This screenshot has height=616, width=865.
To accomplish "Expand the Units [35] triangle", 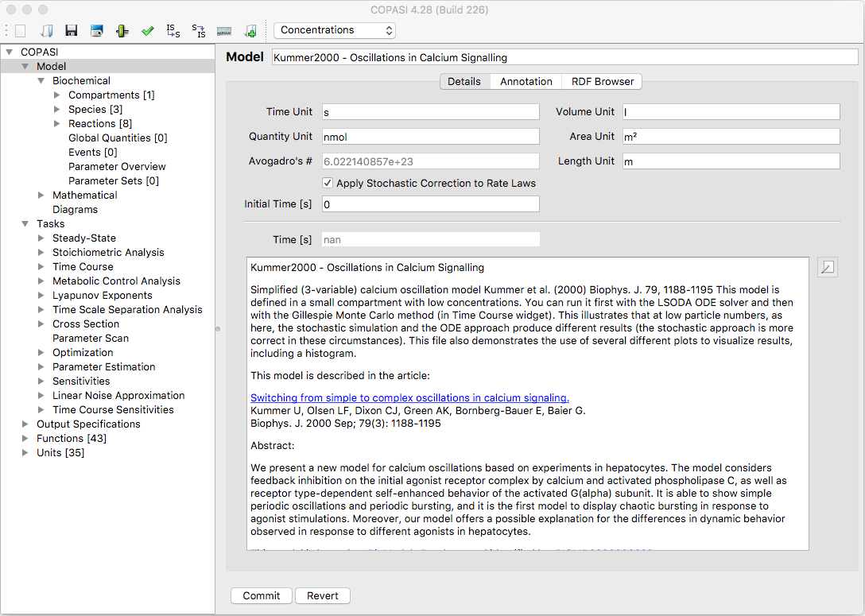I will point(25,453).
